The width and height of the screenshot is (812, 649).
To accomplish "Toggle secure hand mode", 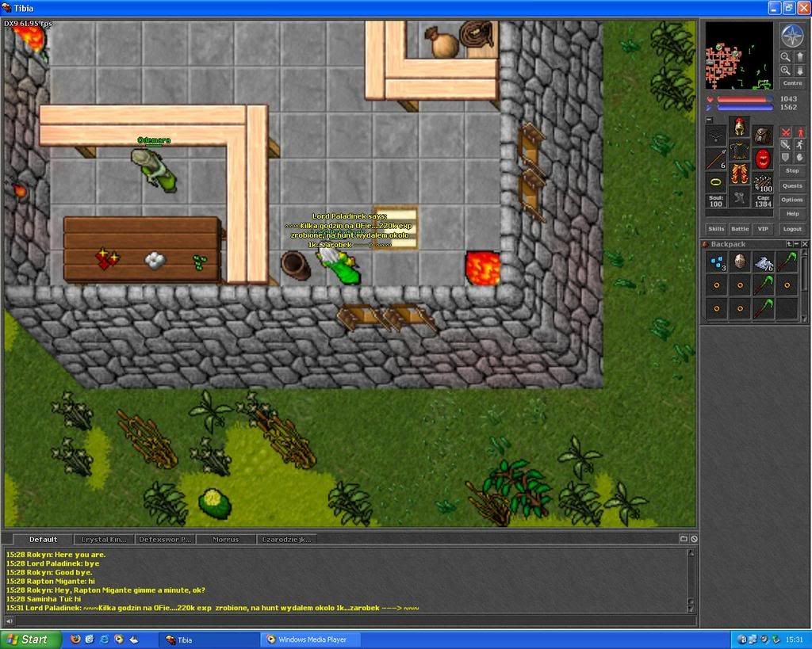I will 799,158.
